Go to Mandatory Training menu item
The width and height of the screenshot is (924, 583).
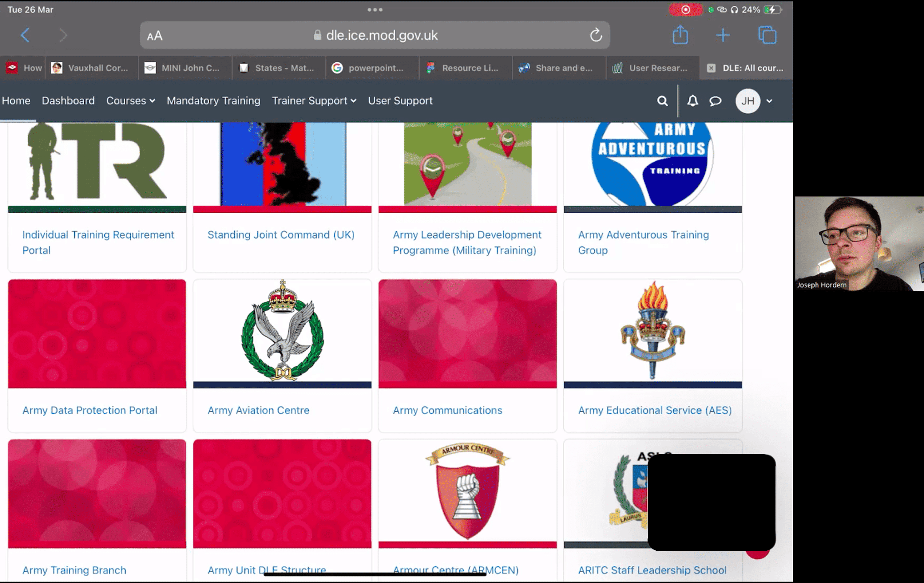(213, 100)
